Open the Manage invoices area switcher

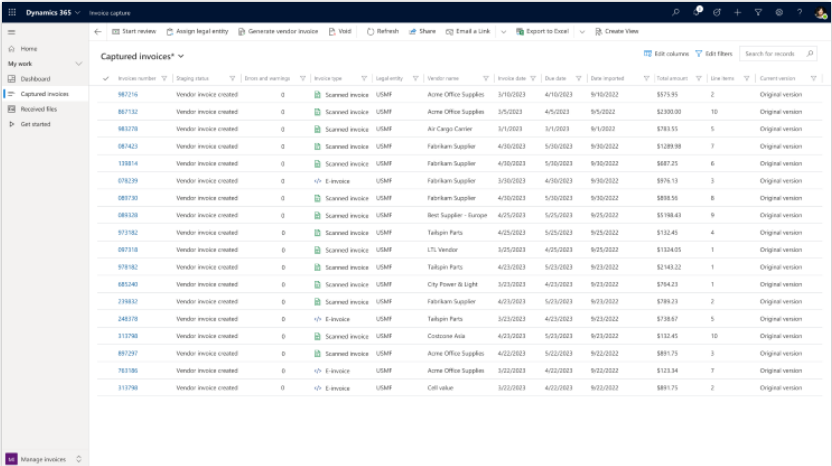79,459
